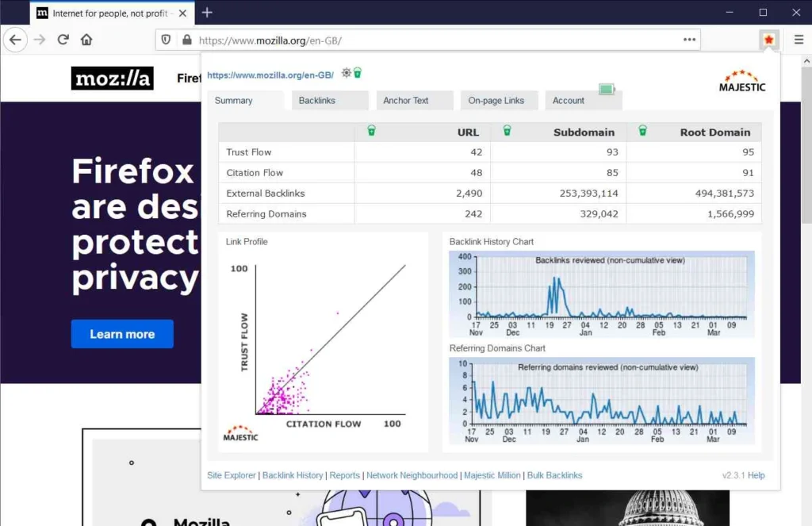Click the address bar URL field
812x526 pixels.
pyautogui.click(x=427, y=40)
